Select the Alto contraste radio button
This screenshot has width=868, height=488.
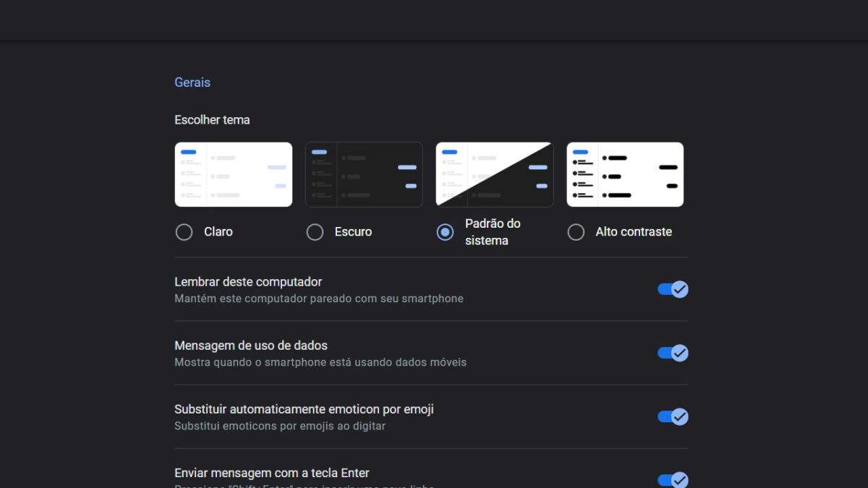point(576,231)
